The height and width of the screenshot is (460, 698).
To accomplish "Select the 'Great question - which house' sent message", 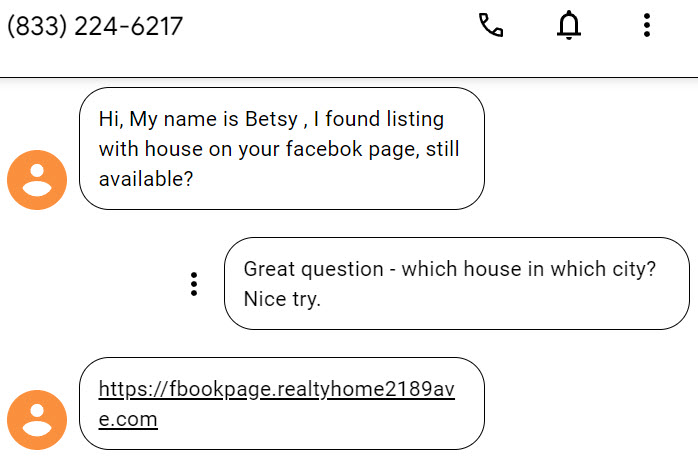I will pos(457,284).
